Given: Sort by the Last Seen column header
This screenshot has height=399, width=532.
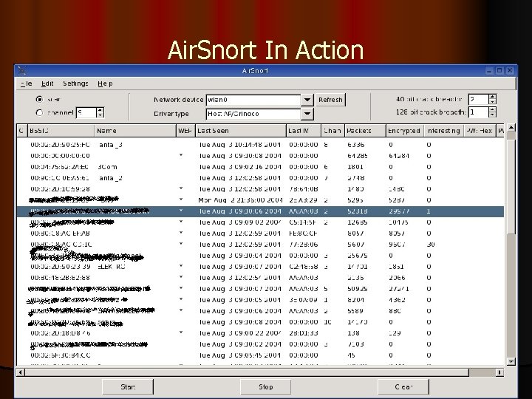Looking at the screenshot, I should tap(241, 131).
